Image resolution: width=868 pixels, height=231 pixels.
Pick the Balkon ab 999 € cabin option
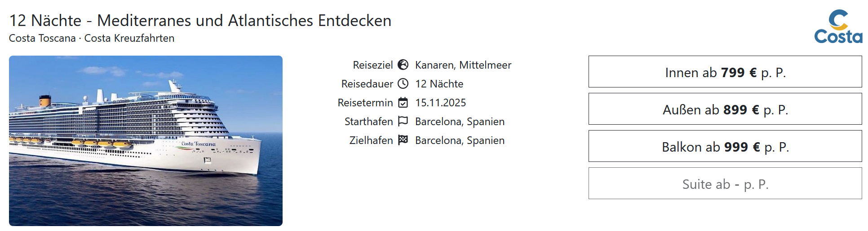click(725, 146)
